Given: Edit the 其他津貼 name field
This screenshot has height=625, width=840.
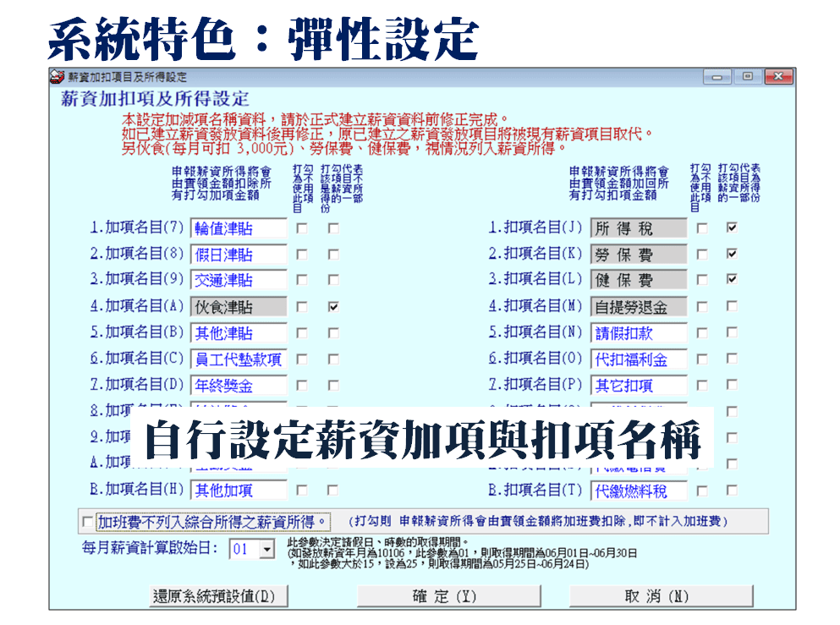Looking at the screenshot, I should pyautogui.click(x=239, y=333).
